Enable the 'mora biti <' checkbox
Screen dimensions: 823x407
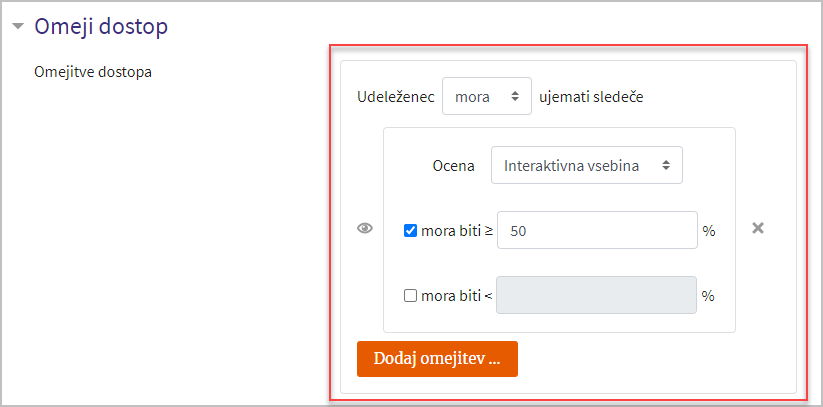(x=410, y=296)
